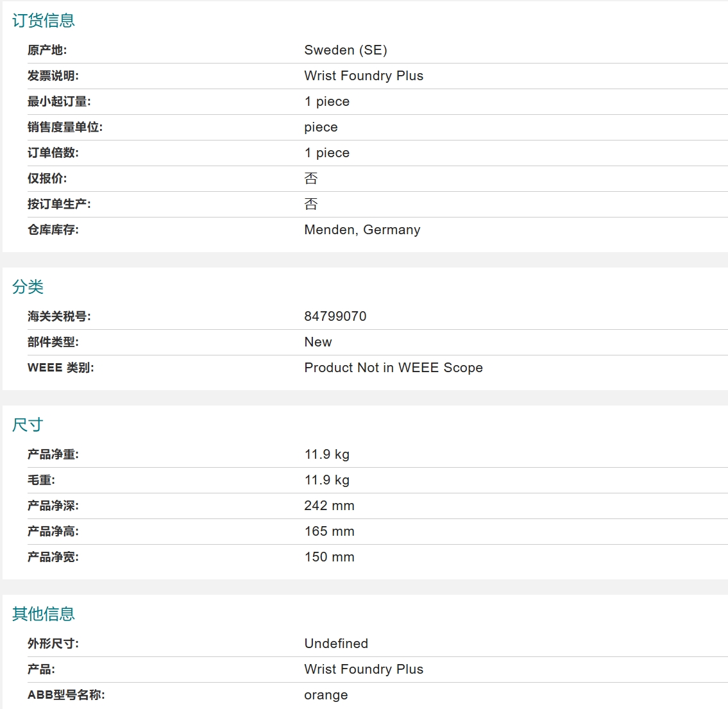This screenshot has width=728, height=709.
Task: Click the 按订单生产 label
Action: pyautogui.click(x=59, y=204)
